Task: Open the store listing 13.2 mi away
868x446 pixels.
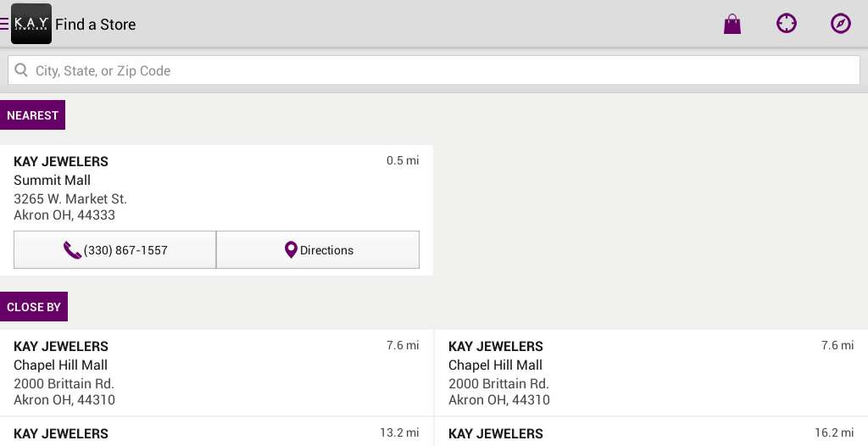Action: pyautogui.click(x=216, y=432)
